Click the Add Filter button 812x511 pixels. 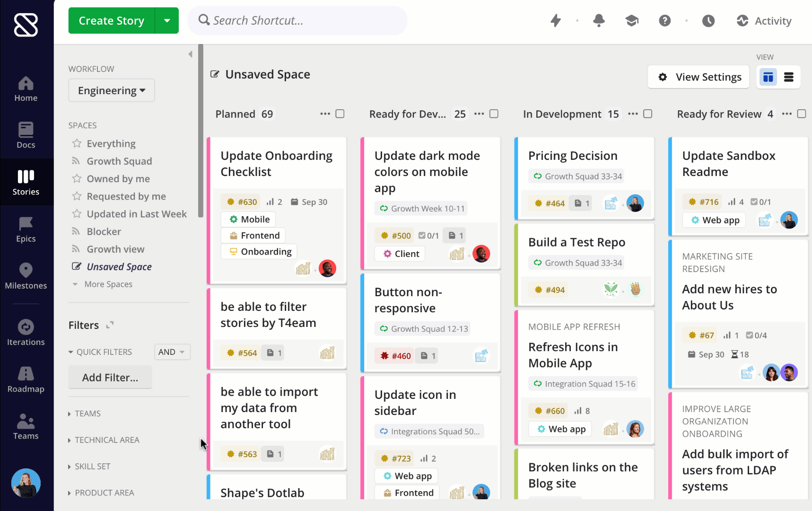click(x=110, y=378)
